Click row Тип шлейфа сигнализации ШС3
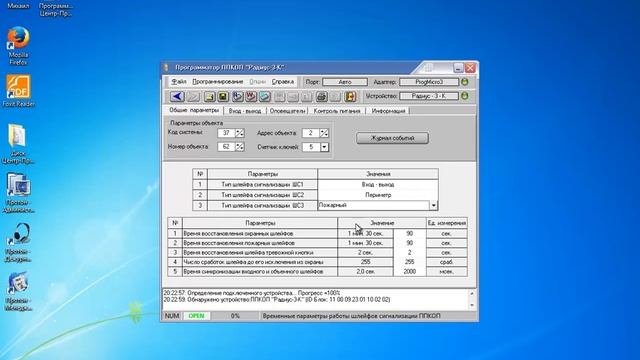640x360 pixels. (262, 205)
